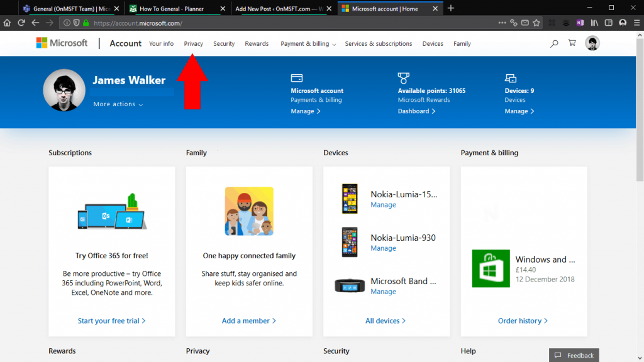Screen dimensions: 644x362
Task: Open the Security page
Action: tap(224, 43)
